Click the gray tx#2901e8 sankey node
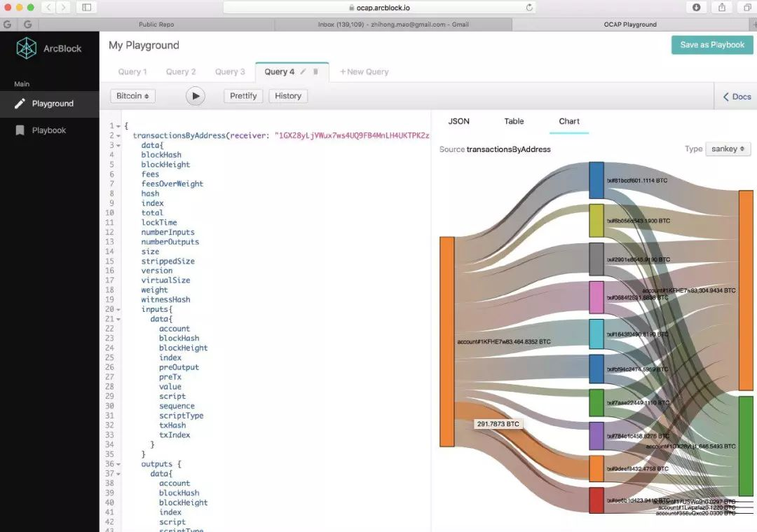Image resolution: width=757 pixels, height=532 pixels. pos(596,259)
